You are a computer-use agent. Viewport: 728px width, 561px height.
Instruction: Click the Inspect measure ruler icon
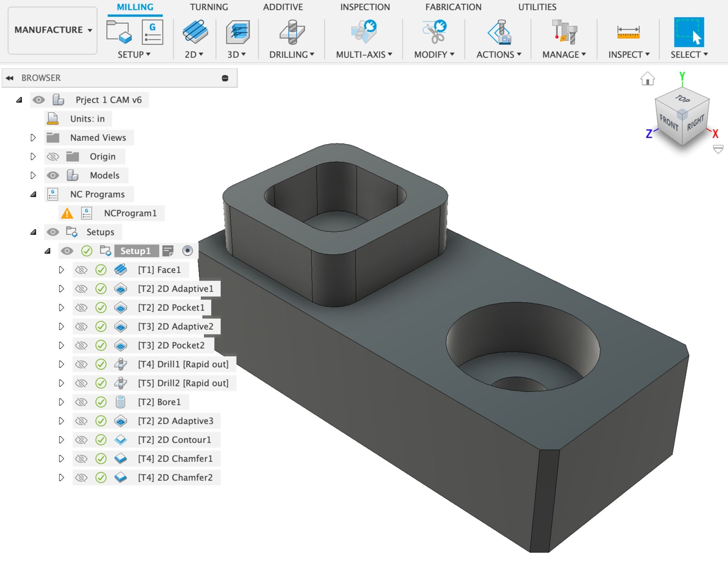[628, 32]
